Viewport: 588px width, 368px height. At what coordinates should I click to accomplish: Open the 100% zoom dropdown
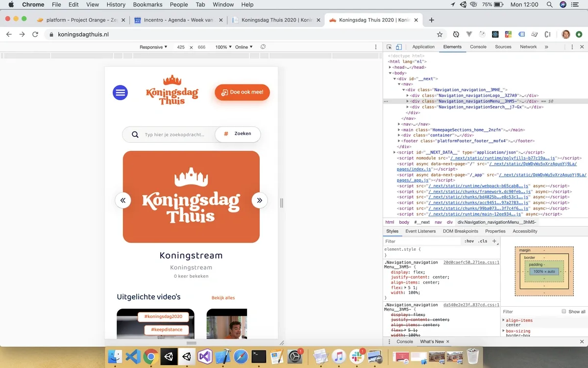223,47
